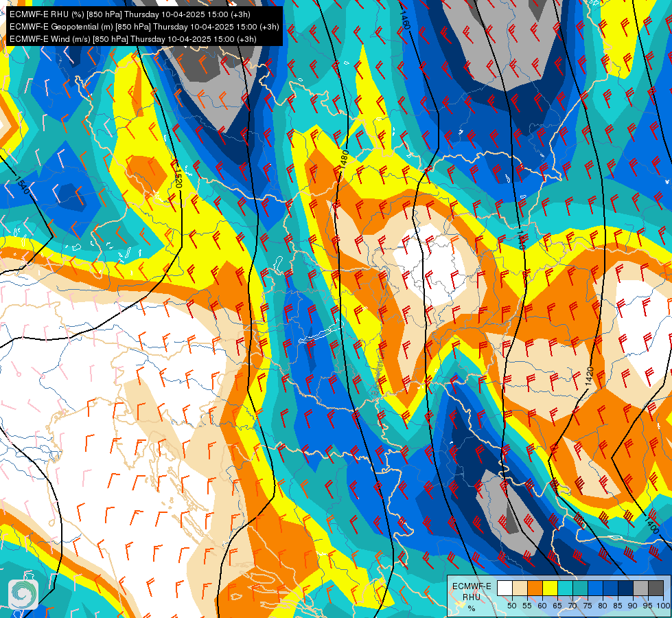Click the ECMWF-E Wind (m/s) title line
Image resolution: width=672 pixels, height=618 pixels.
pos(133,39)
